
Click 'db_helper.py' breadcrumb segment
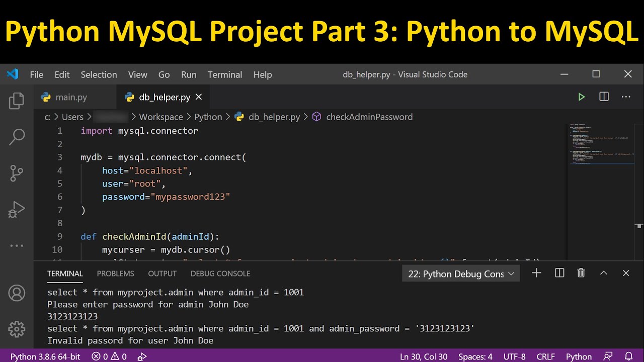coord(274,117)
